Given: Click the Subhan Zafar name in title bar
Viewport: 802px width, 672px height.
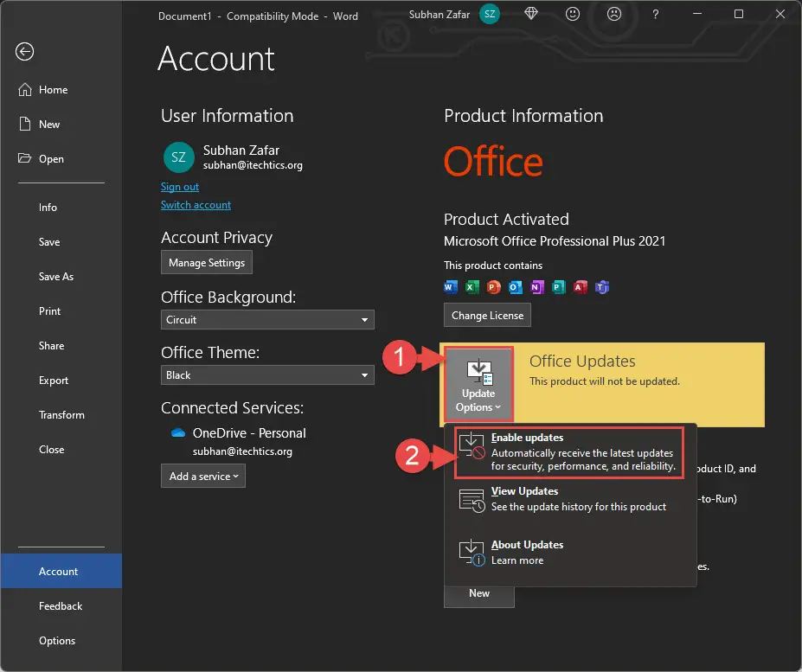Looking at the screenshot, I should point(439,15).
